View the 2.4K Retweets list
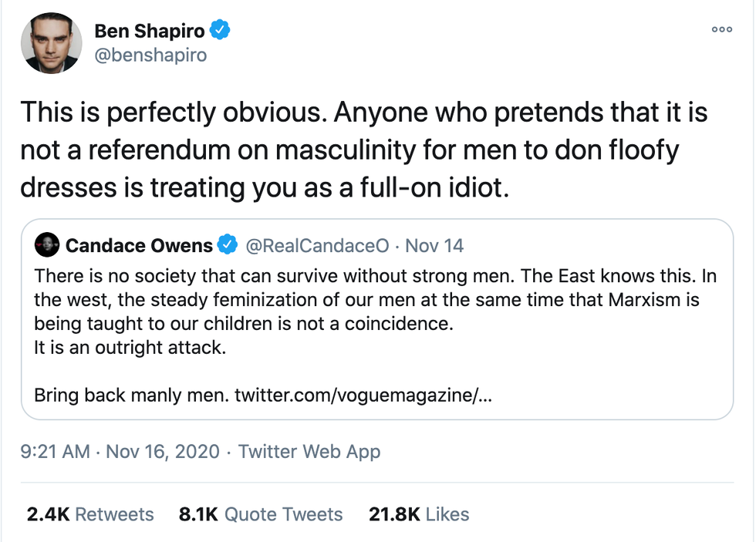The width and height of the screenshot is (756, 542). 90,514
